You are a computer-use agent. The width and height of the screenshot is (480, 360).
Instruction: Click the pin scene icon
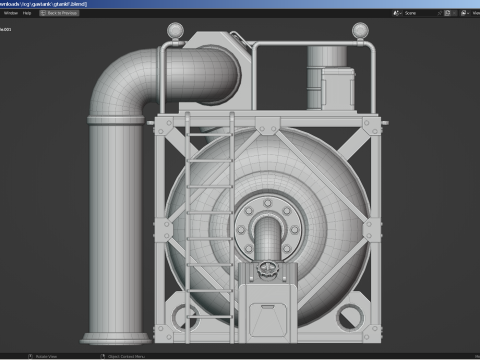click(440, 13)
